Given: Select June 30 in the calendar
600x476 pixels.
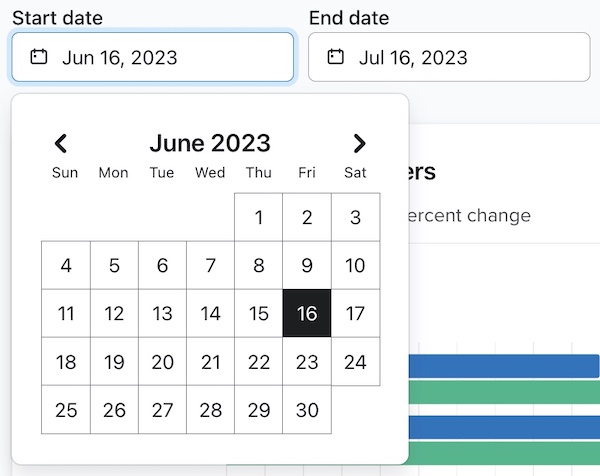Looking at the screenshot, I should point(307,410).
